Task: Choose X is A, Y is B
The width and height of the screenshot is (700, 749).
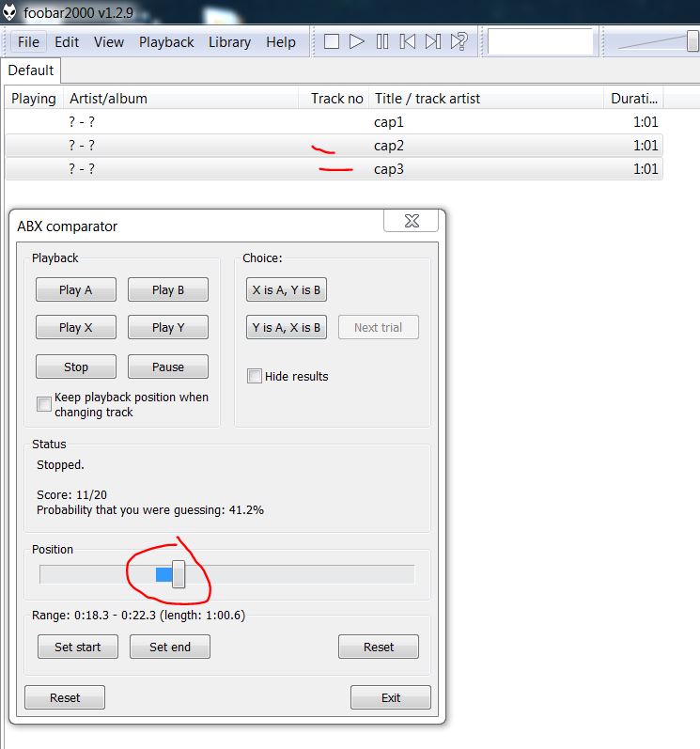Action: tap(287, 289)
